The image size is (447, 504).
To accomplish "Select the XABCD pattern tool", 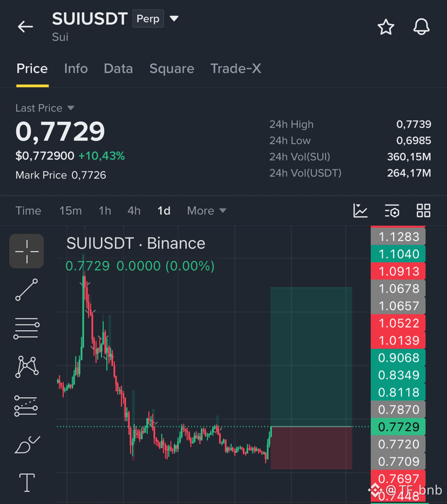I will point(26,366).
